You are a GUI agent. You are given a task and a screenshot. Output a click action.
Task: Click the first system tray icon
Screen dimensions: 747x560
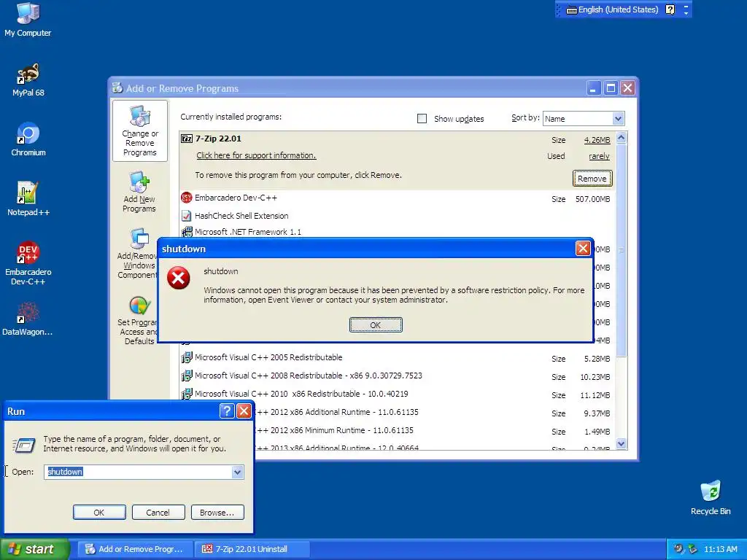pyautogui.click(x=678, y=549)
